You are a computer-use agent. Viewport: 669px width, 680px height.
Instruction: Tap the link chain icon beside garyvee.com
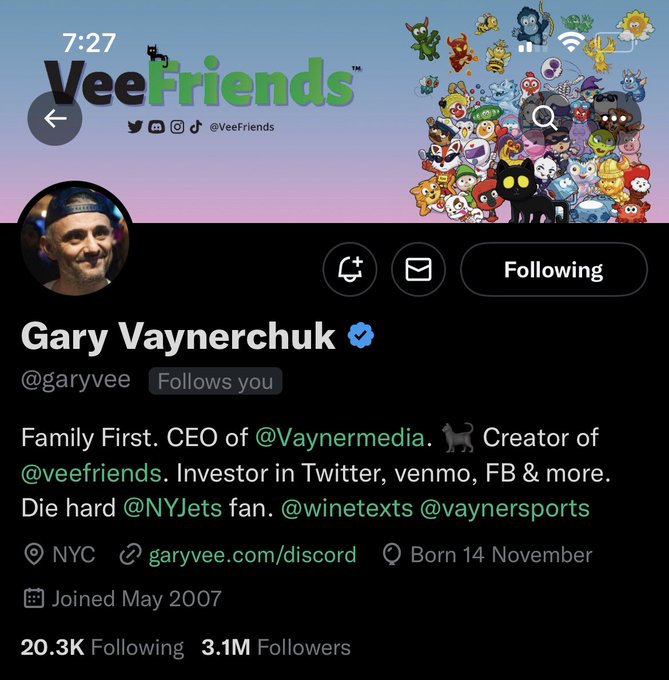tap(131, 554)
